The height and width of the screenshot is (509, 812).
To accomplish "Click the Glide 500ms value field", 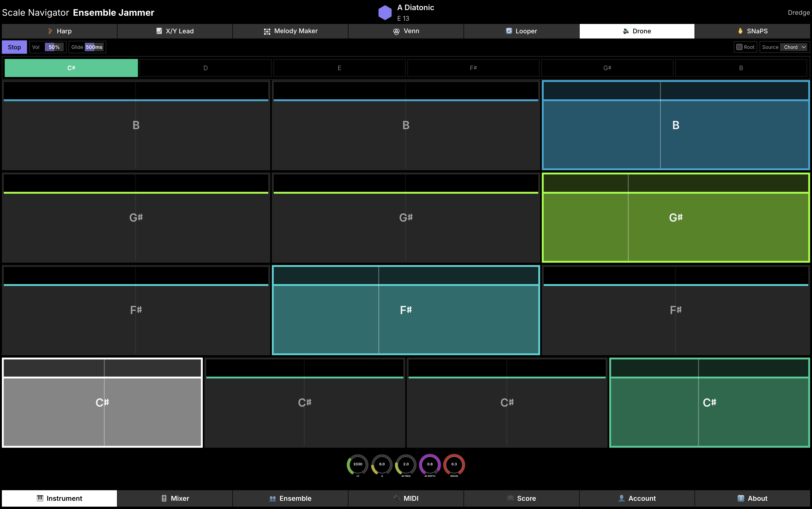I will tap(94, 47).
